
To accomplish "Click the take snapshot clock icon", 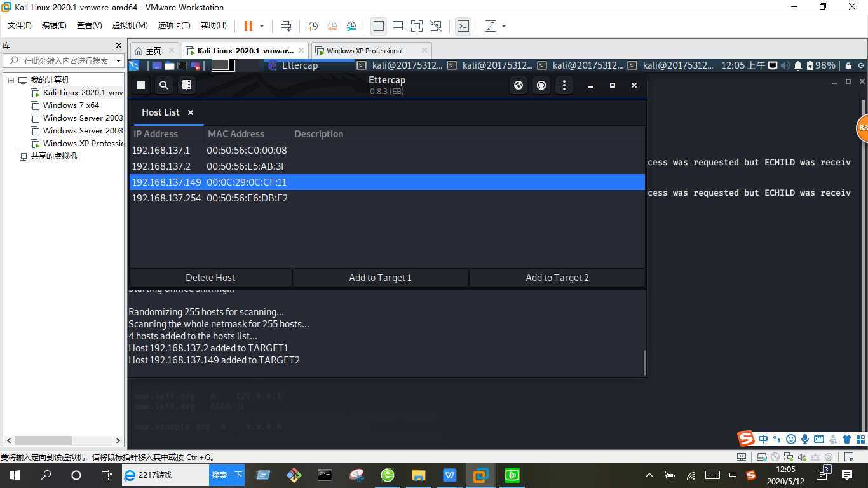I will click(313, 26).
